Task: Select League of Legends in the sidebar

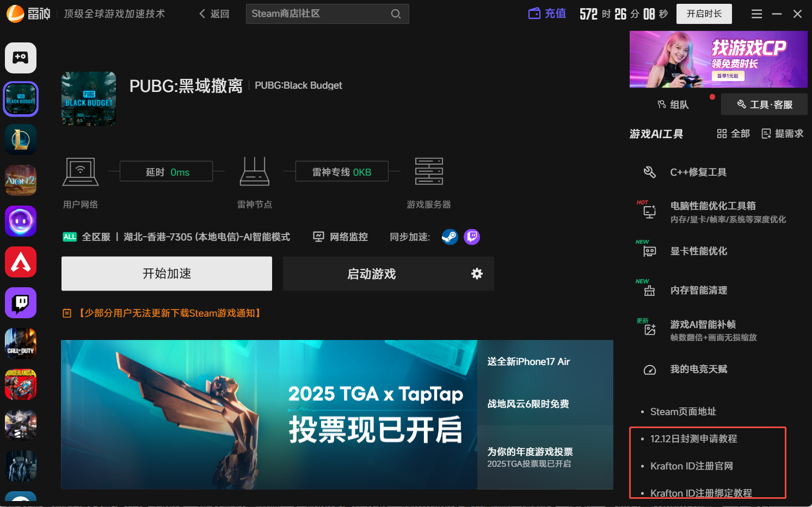Action: click(21, 140)
